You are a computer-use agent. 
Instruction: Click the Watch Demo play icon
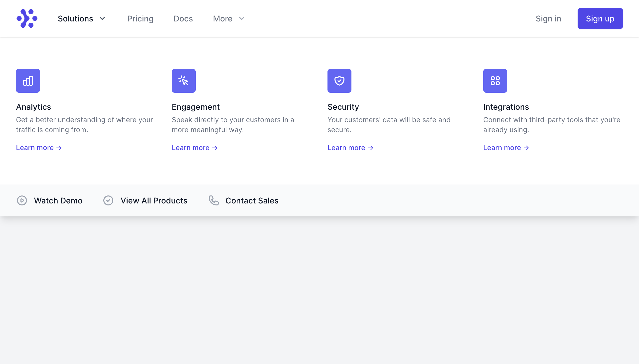tap(22, 200)
